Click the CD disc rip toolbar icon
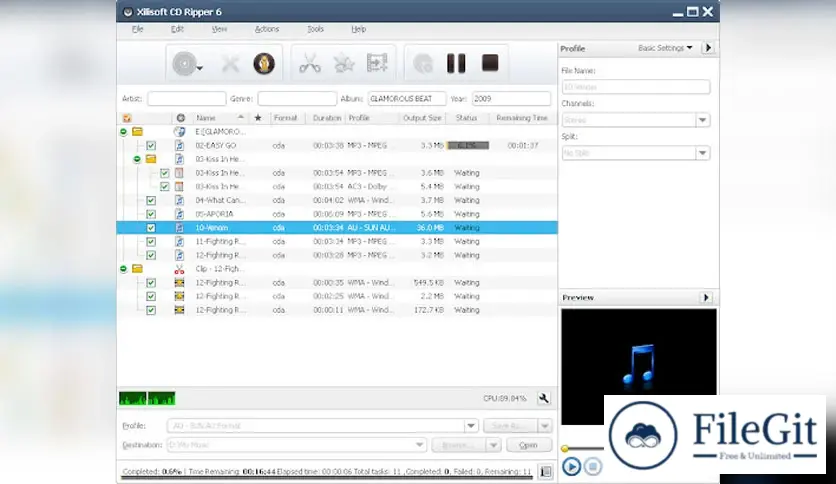Screen dimensions: 836x484 coord(184,64)
